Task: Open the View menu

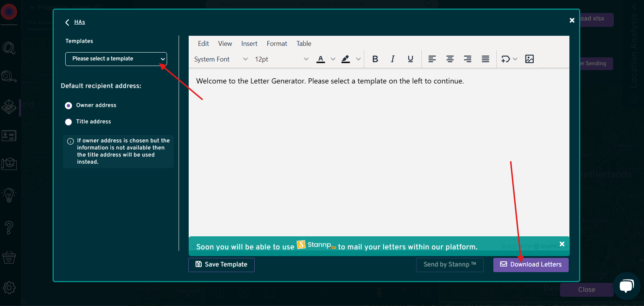Action: (x=225, y=44)
